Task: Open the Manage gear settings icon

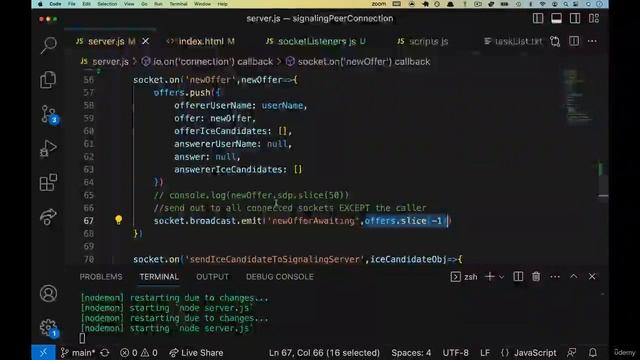Action: click(x=49, y=327)
